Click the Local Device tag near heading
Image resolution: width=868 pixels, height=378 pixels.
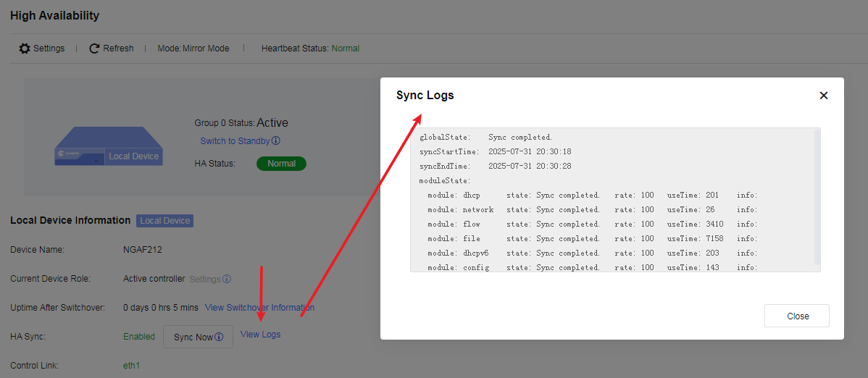pyautogui.click(x=165, y=221)
